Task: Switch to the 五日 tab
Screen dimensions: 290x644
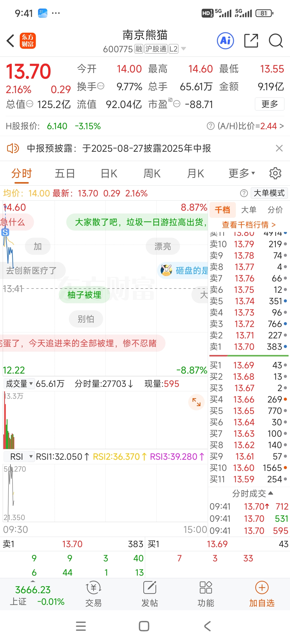Action: [65, 173]
